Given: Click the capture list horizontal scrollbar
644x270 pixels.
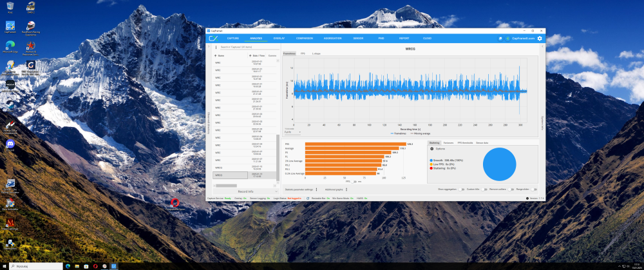Looking at the screenshot, I should [227, 186].
